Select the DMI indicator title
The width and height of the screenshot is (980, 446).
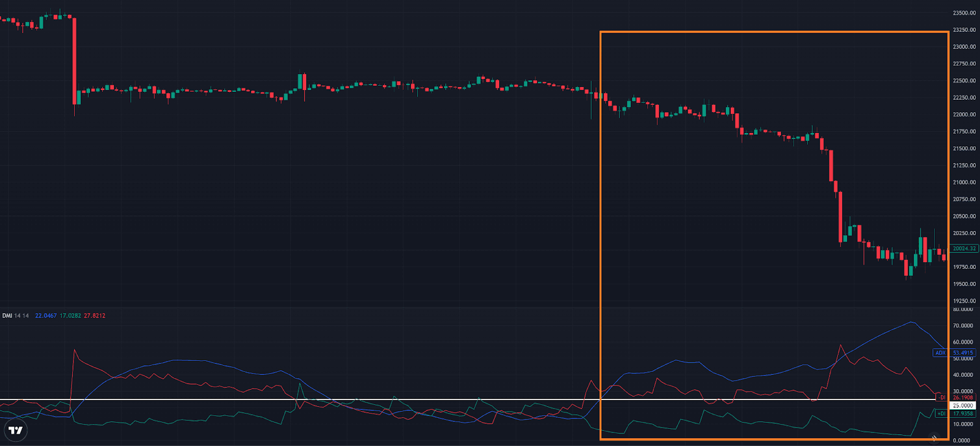[x=7, y=316]
